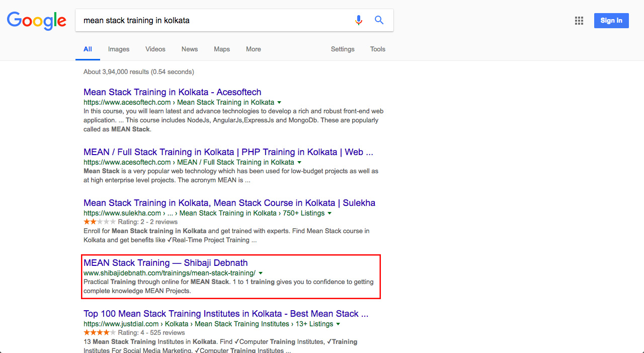Open the More search categories menu
The height and width of the screenshot is (353, 644).
click(254, 49)
